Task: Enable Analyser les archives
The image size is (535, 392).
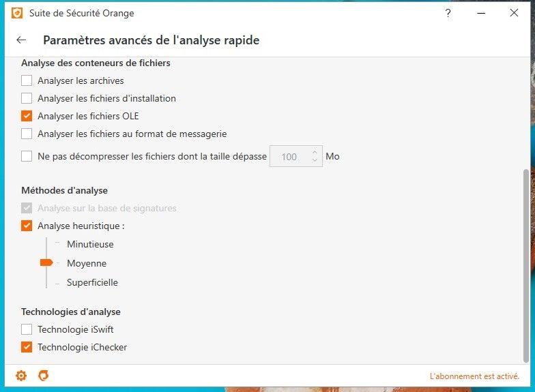Action: [x=27, y=80]
